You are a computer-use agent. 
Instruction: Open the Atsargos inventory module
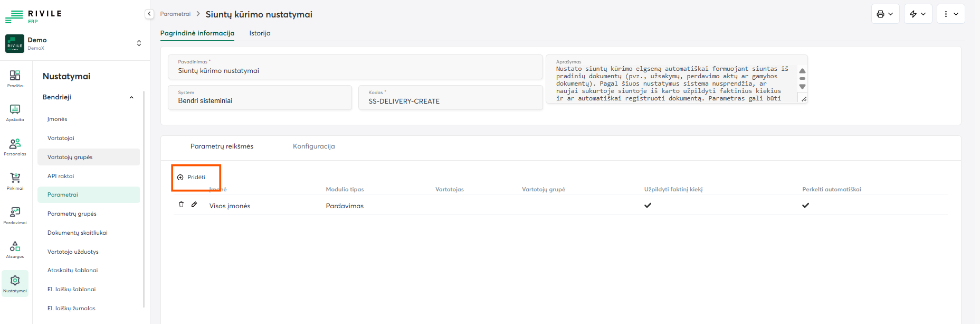pos(15,249)
